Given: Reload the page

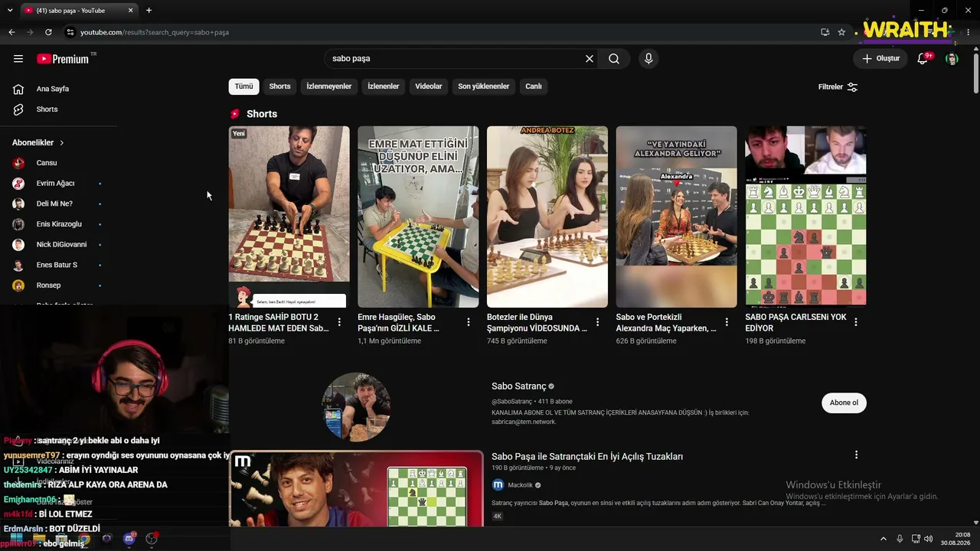Looking at the screenshot, I should tap(48, 32).
